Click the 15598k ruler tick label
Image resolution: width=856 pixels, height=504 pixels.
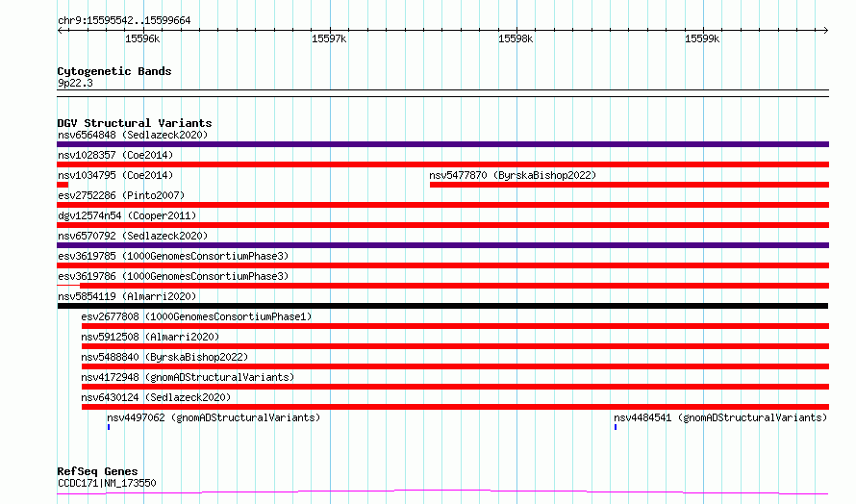(x=516, y=38)
